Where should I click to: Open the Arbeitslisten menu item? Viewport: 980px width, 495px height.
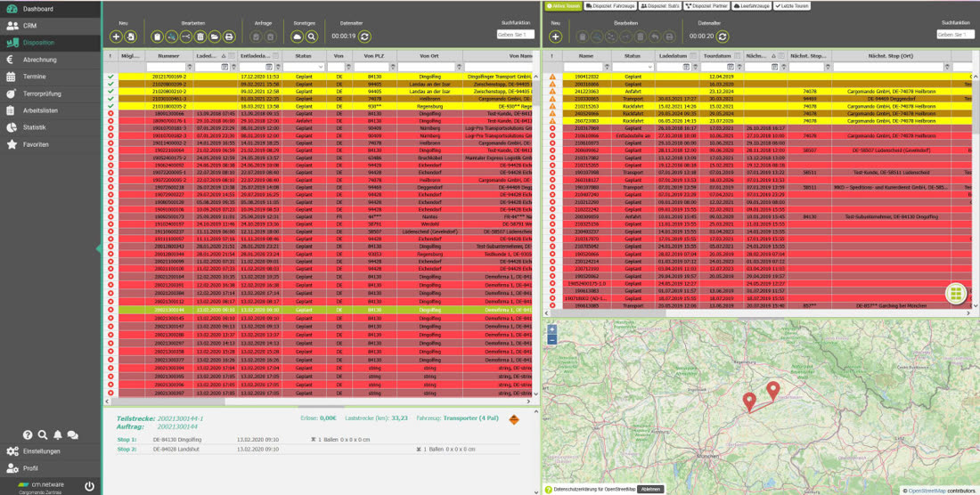pyautogui.click(x=50, y=110)
